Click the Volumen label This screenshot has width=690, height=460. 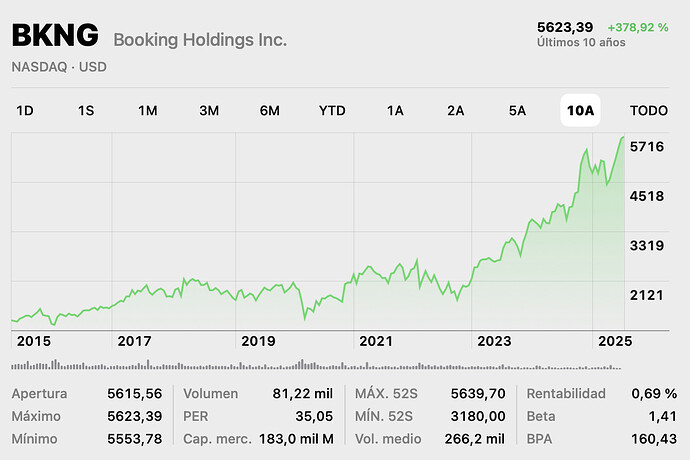click(x=211, y=394)
